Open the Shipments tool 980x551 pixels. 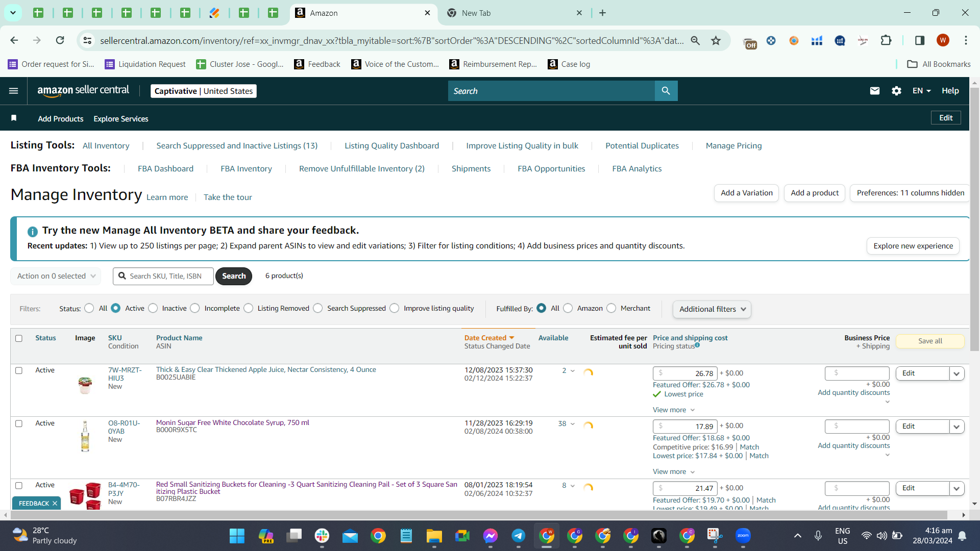click(x=471, y=169)
